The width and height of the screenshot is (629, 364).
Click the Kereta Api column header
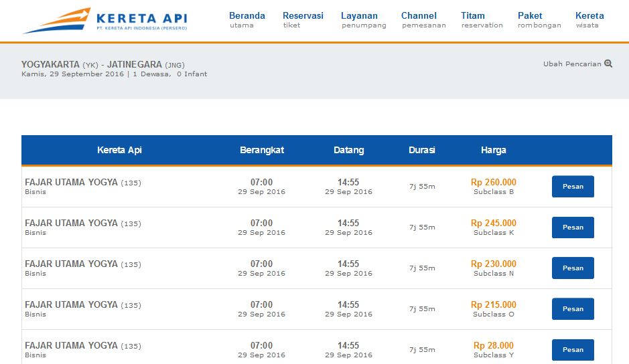tap(119, 151)
